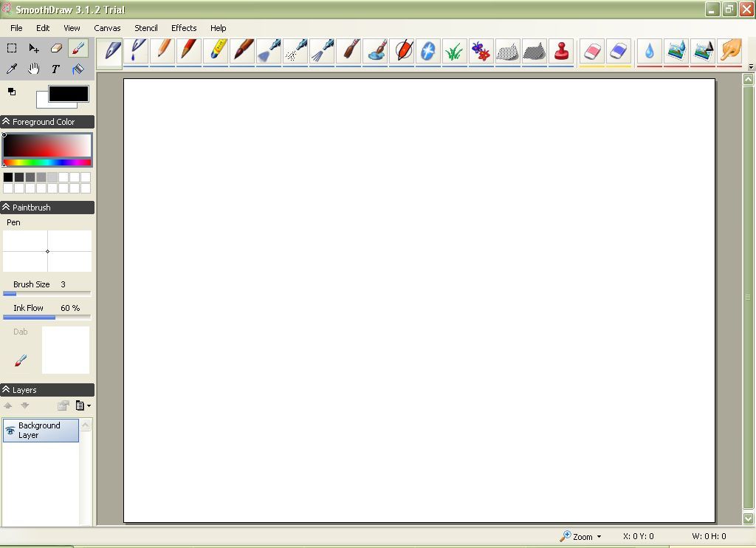Collapse the Foreground Color panel

point(7,122)
